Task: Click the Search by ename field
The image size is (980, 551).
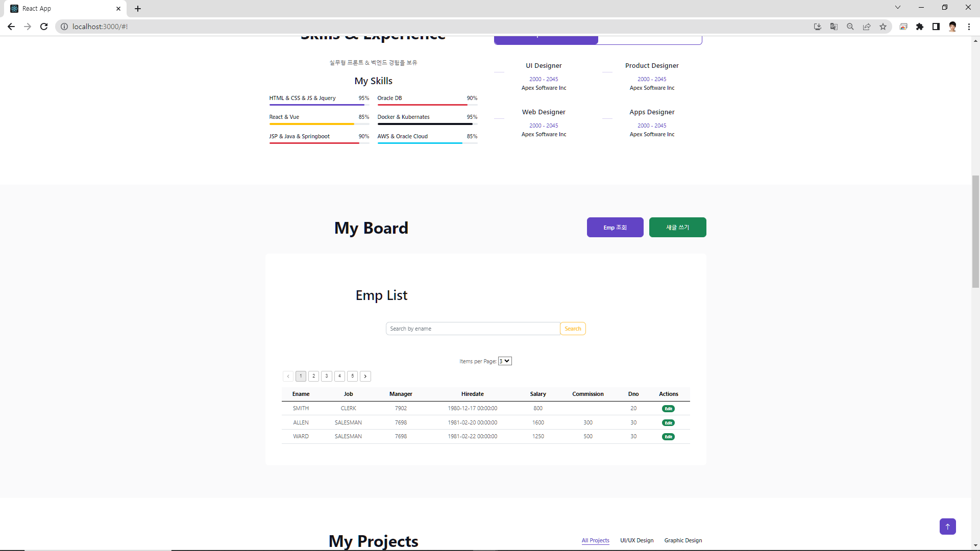Action: tap(473, 329)
